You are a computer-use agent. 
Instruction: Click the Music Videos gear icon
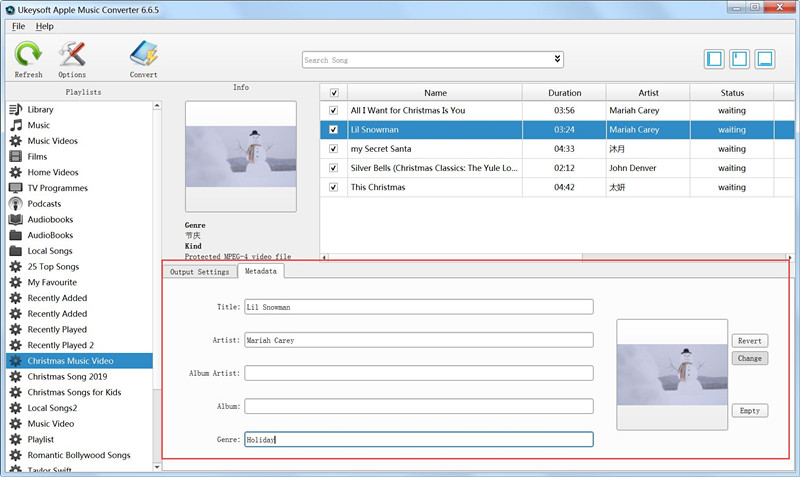(x=16, y=141)
